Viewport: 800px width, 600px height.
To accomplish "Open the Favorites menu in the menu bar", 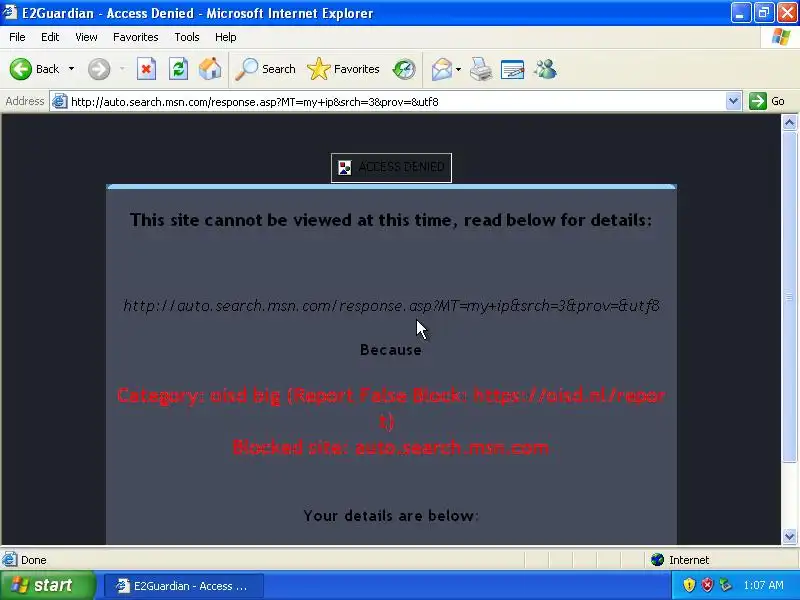I will click(136, 37).
